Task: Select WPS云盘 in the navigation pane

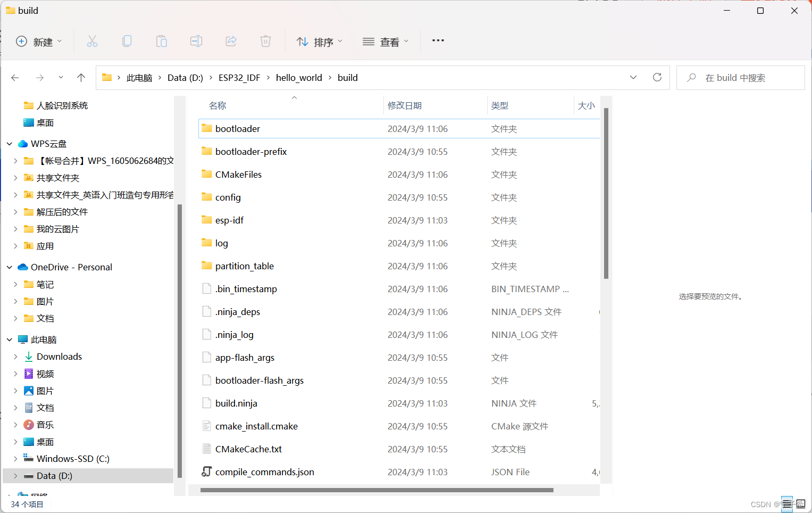Action: 49,144
